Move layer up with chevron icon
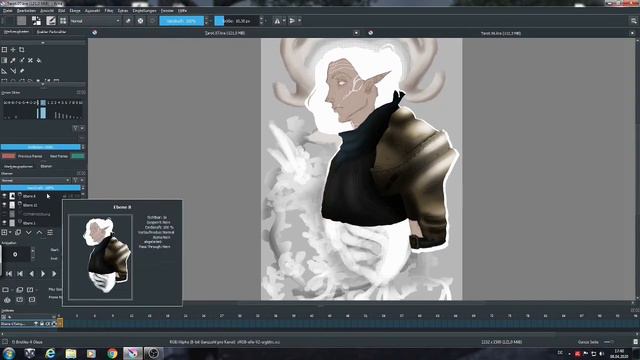Image resolution: width=640 pixels, height=360 pixels. tap(39, 232)
